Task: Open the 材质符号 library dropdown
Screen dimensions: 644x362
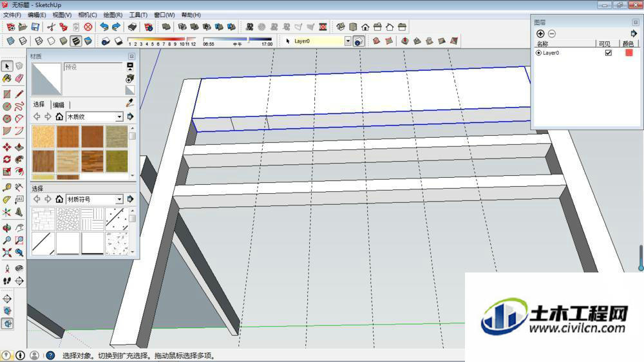Action: click(x=119, y=199)
